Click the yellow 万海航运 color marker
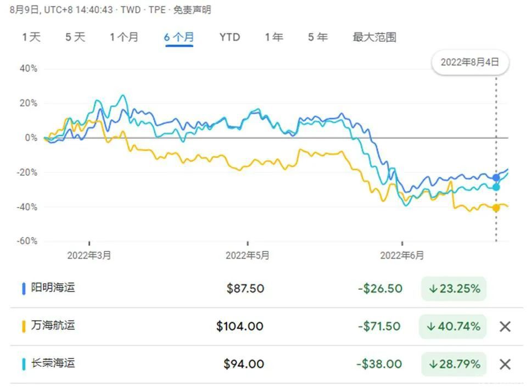The width and height of the screenshot is (532, 392). tap(24, 327)
